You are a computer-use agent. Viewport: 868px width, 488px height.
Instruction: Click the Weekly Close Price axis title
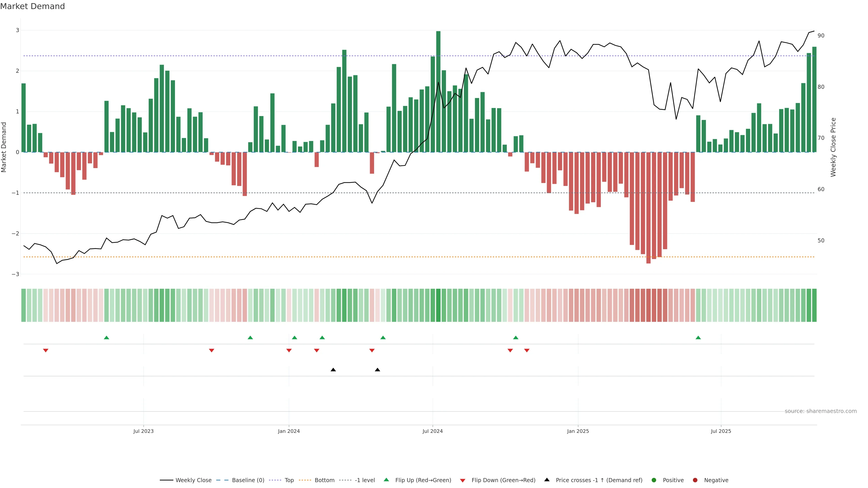(833, 147)
